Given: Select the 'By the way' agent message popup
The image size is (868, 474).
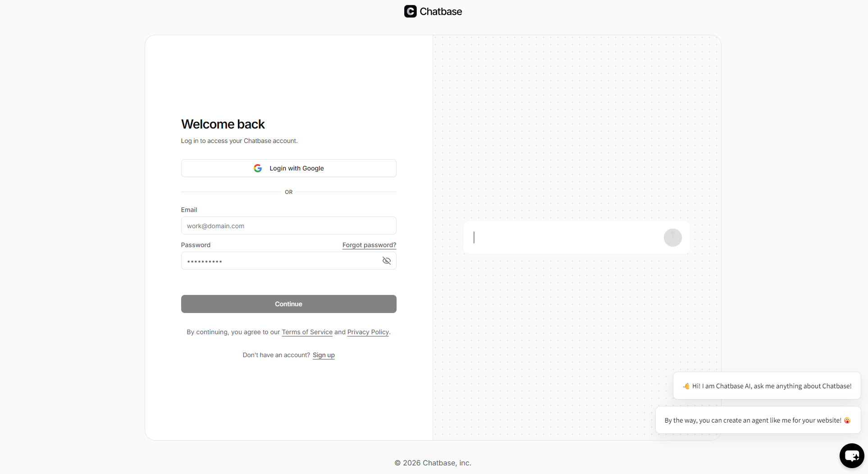Looking at the screenshot, I should point(753,420).
